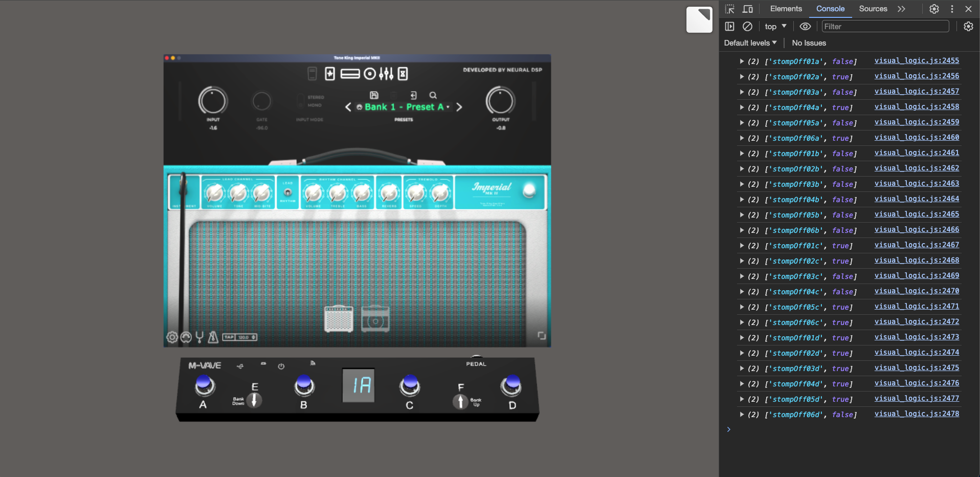Screen dimensions: 980x477
Task: Select the amp head thumbnail over speaker grille
Action: 339,318
